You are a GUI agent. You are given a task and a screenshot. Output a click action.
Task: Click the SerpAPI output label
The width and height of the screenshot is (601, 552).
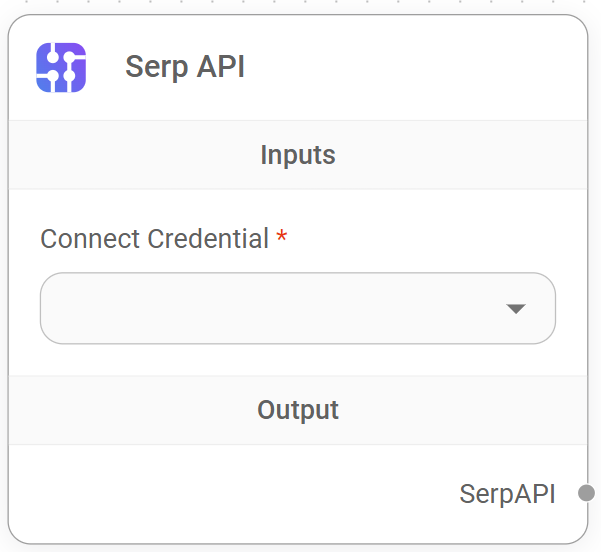[x=507, y=494]
